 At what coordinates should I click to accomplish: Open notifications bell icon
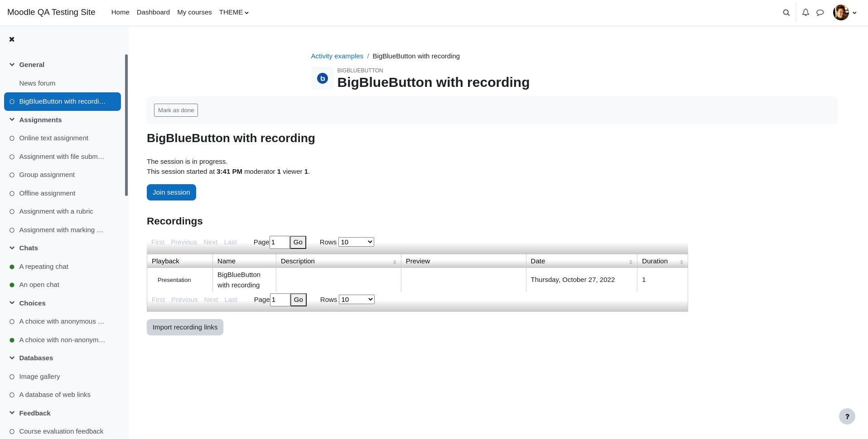805,13
